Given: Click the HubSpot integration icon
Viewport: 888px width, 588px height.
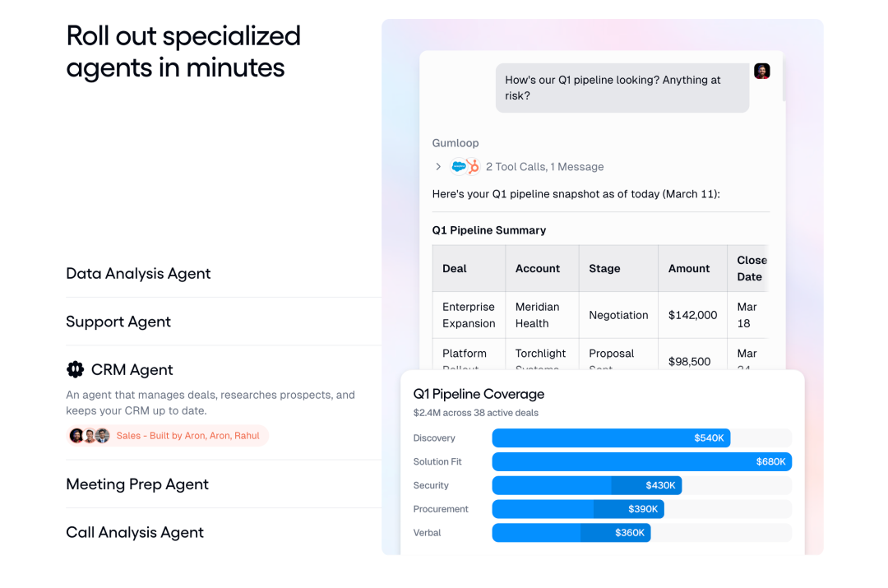Looking at the screenshot, I should [x=473, y=167].
